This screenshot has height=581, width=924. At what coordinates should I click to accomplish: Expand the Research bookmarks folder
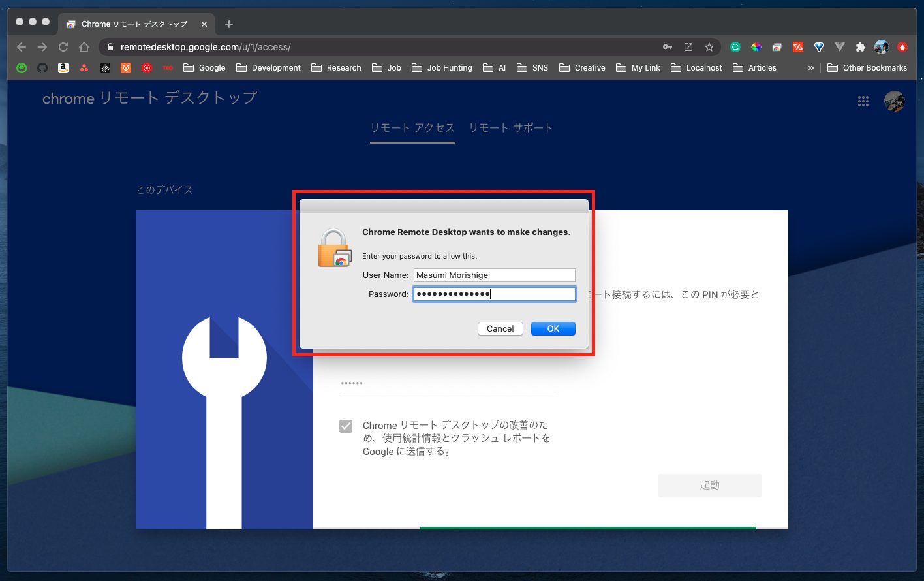[x=336, y=67]
